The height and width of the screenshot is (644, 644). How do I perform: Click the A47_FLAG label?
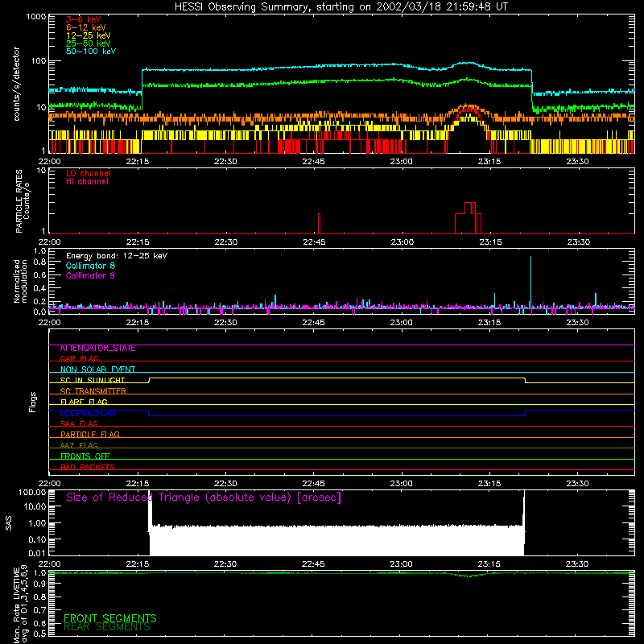pyautogui.click(x=79, y=446)
